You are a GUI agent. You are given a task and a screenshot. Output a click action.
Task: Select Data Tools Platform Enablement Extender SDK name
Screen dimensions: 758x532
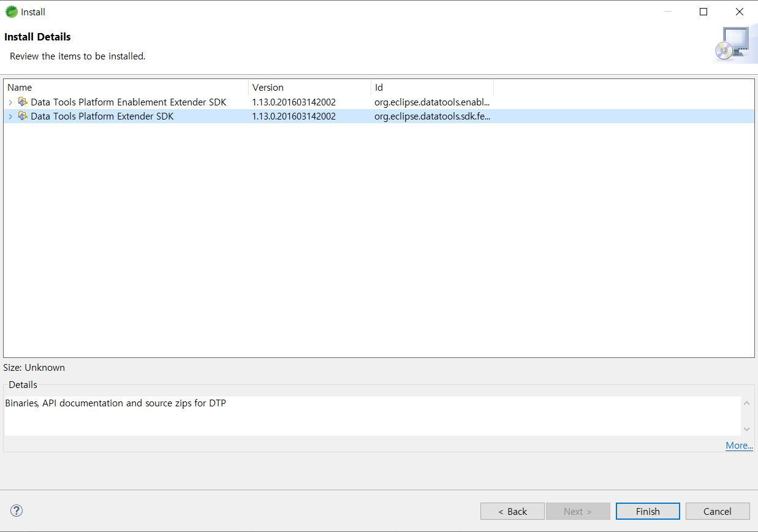tap(129, 102)
